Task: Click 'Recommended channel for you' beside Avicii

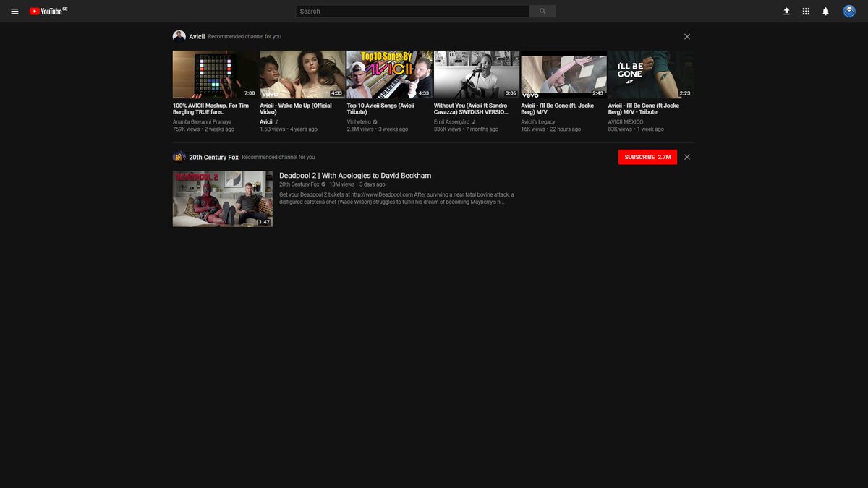Action: click(x=244, y=36)
